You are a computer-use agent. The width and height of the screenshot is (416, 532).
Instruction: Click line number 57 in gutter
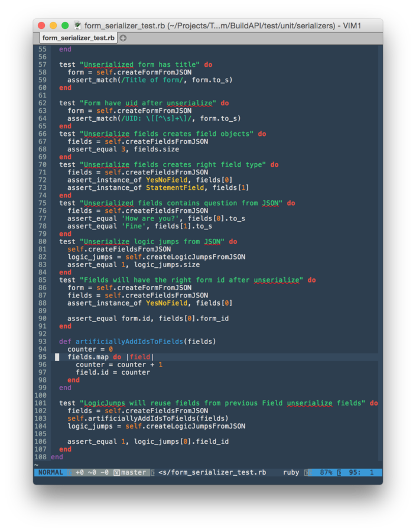click(x=43, y=64)
